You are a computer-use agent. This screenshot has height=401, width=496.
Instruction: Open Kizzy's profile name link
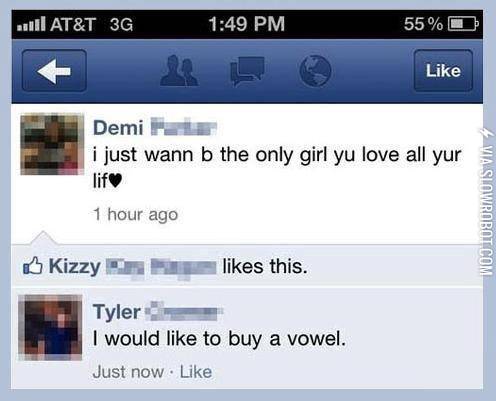[132, 267]
